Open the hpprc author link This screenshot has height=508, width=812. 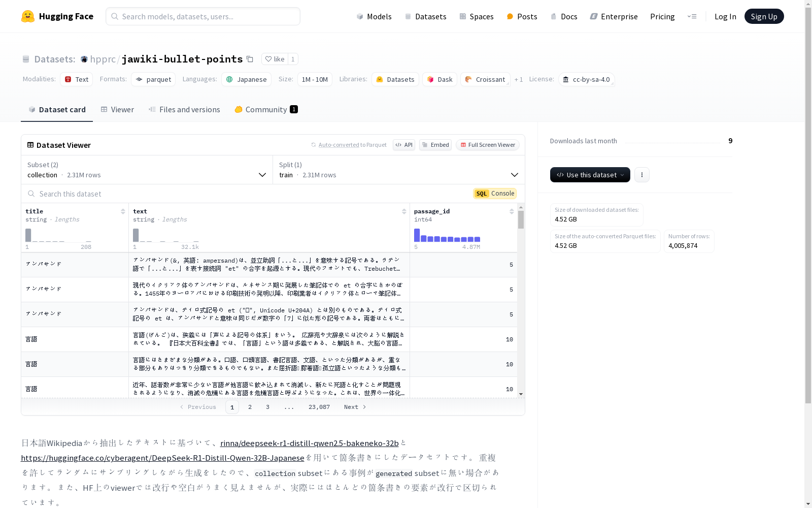pos(103,59)
